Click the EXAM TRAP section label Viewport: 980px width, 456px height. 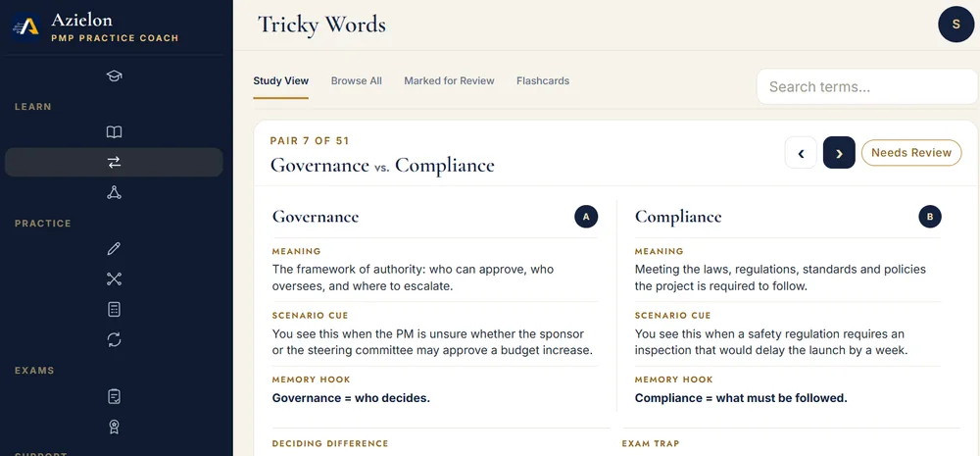(650, 443)
